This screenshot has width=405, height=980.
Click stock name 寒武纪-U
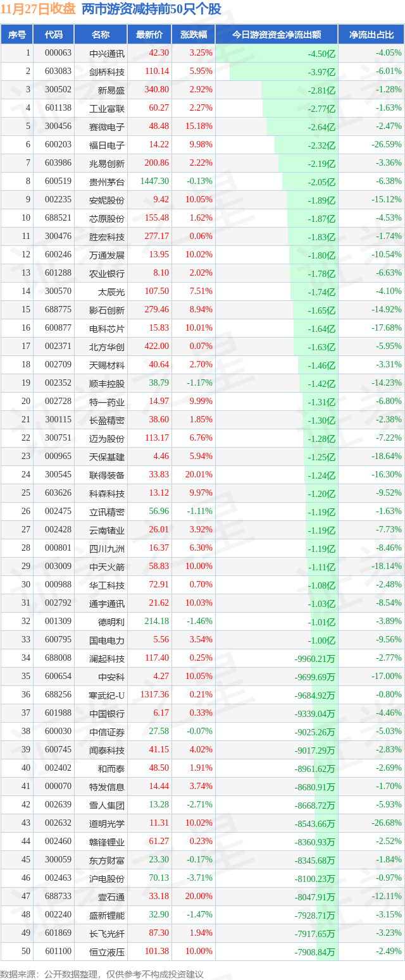107,695
